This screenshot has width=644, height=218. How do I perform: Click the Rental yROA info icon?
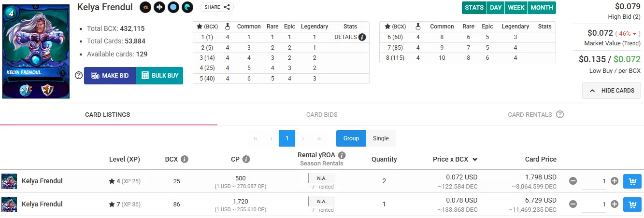click(342, 155)
